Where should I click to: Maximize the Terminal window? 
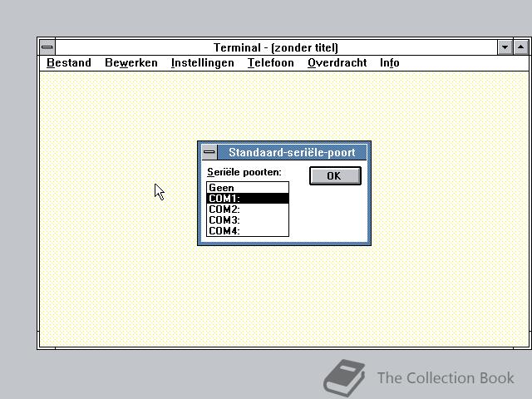point(521,47)
